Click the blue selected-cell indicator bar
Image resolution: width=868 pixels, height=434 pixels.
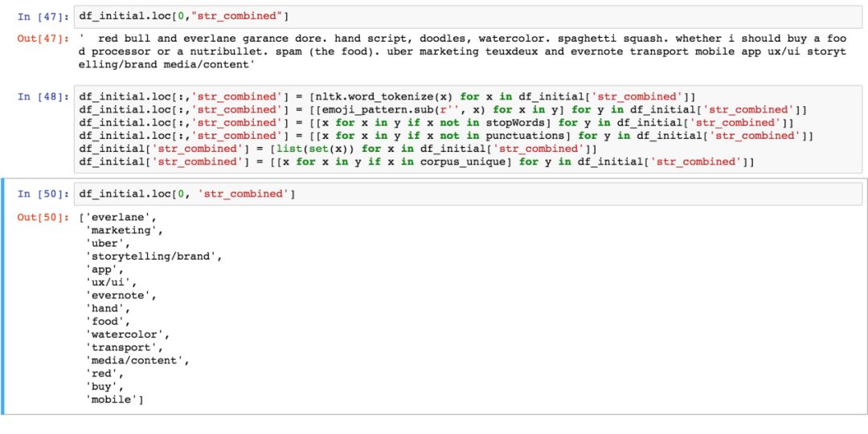point(2,296)
